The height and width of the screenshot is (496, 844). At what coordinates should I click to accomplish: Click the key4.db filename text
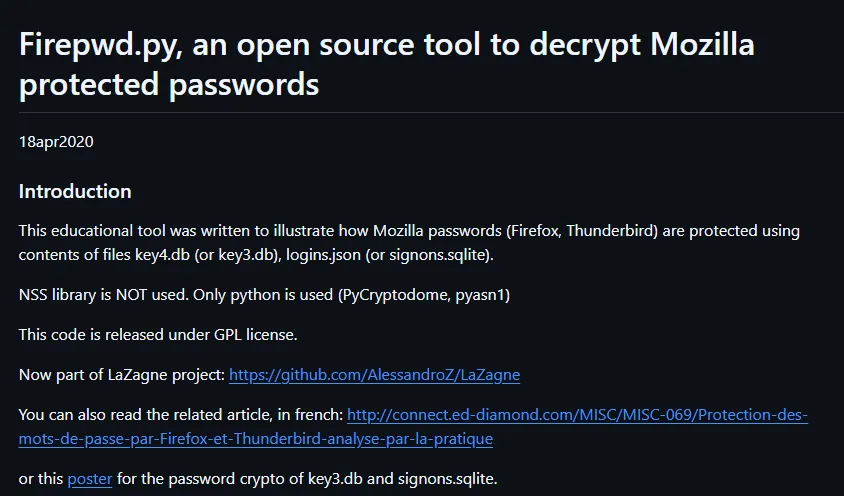click(164, 254)
